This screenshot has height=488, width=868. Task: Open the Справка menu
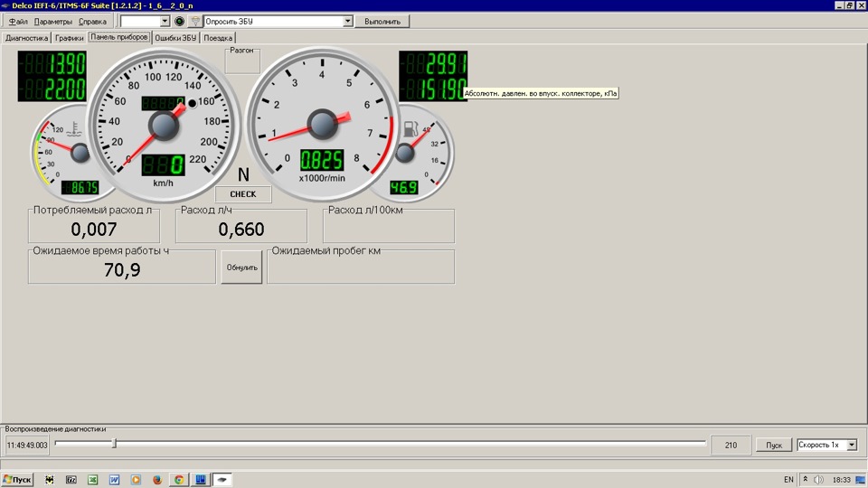pos(92,22)
